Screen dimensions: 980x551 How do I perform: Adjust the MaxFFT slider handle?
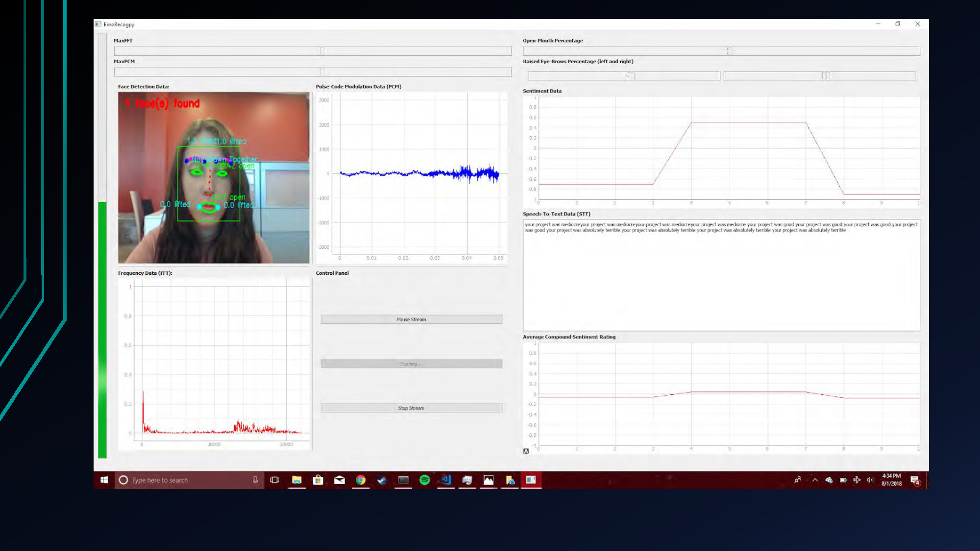(322, 50)
